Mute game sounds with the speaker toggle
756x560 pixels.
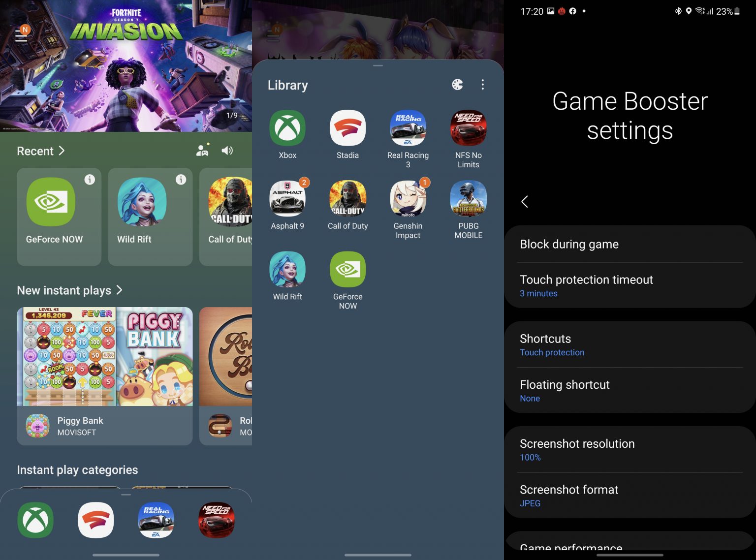coord(227,151)
